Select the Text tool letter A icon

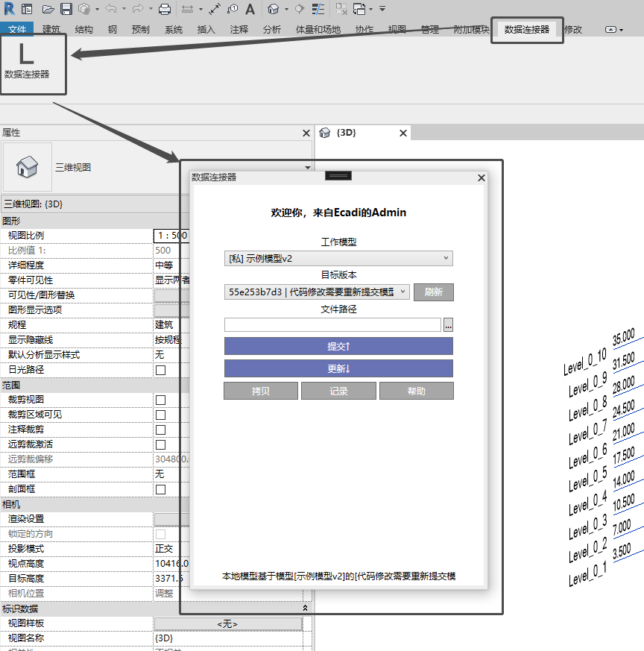coord(250,10)
